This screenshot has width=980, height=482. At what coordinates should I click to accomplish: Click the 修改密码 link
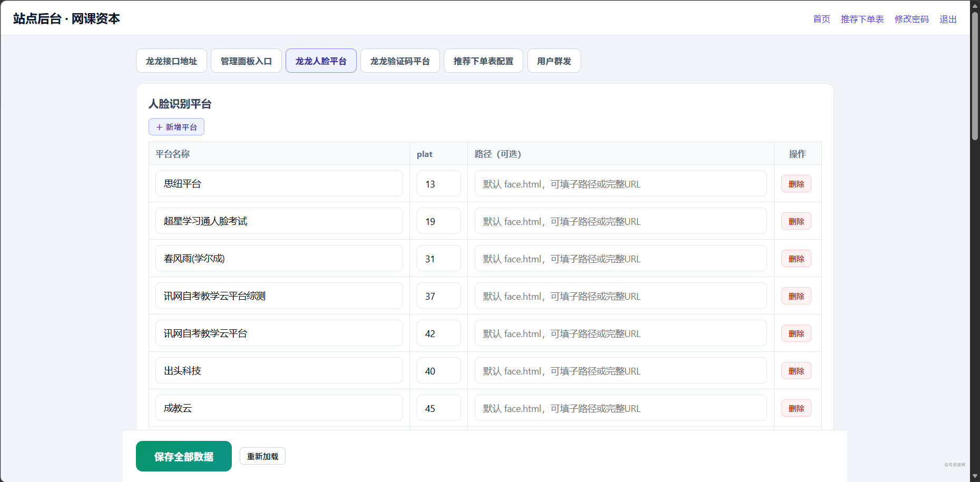pyautogui.click(x=912, y=19)
